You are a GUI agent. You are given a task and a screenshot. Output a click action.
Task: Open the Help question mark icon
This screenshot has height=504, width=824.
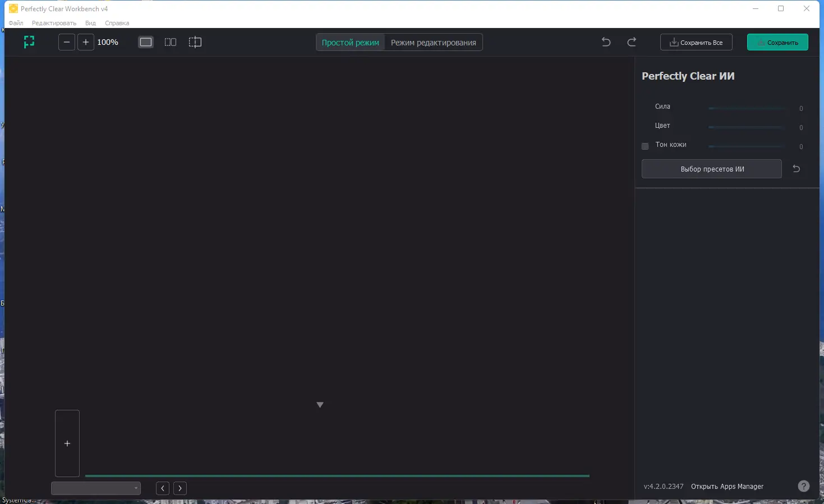[803, 486]
